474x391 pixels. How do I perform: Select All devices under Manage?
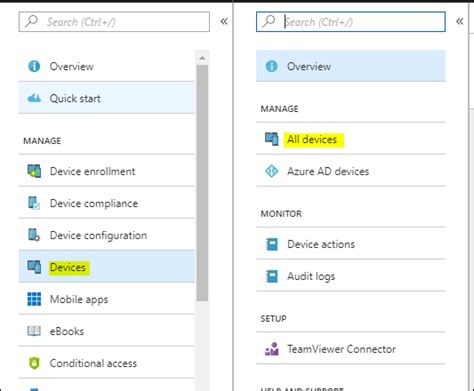point(351,139)
